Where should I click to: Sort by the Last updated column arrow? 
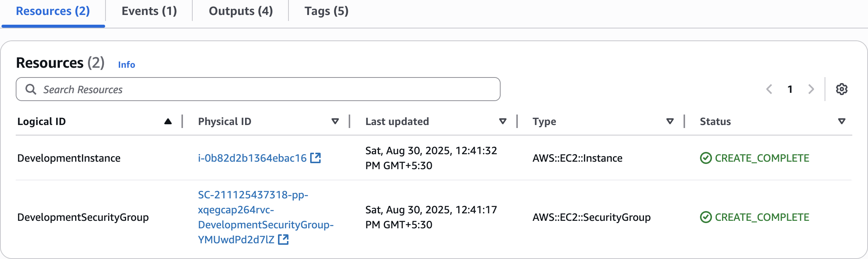(503, 121)
